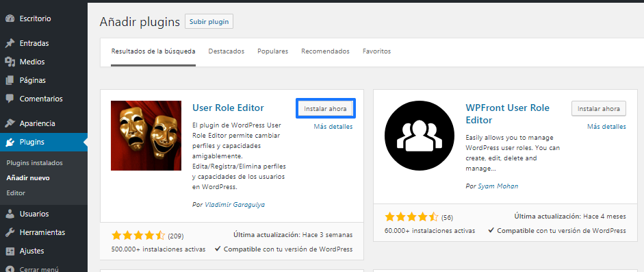644x272 pixels.
Task: Switch to the Recomendados tab
Action: click(x=325, y=51)
